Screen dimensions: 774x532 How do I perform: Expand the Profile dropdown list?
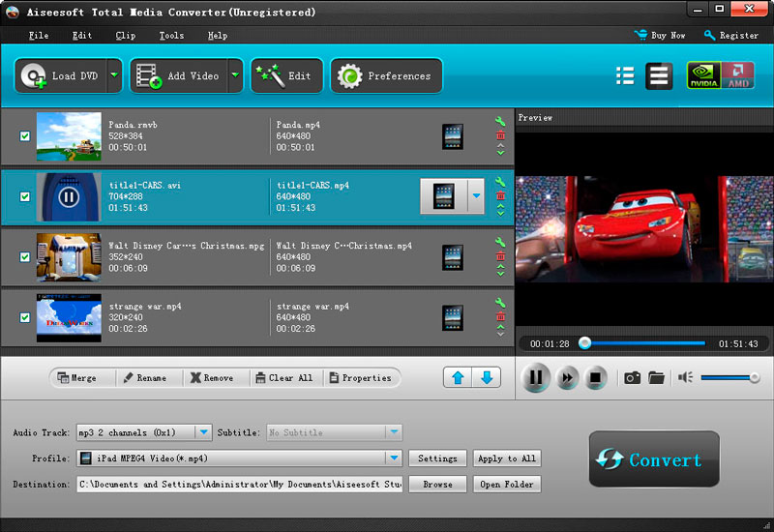coord(394,458)
